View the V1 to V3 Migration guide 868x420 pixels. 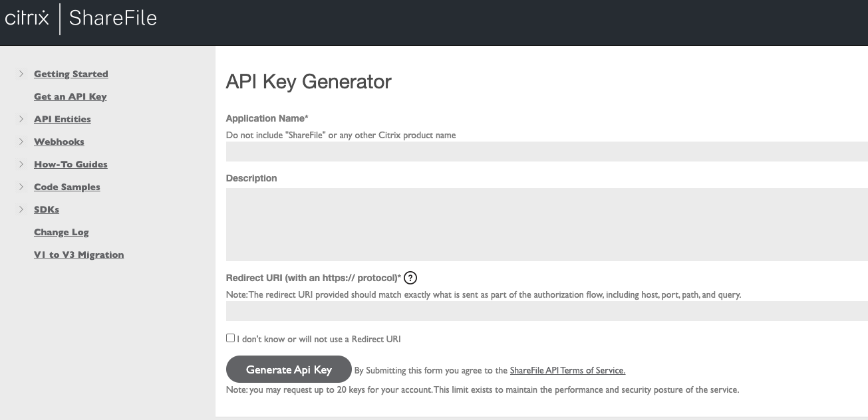click(x=78, y=255)
